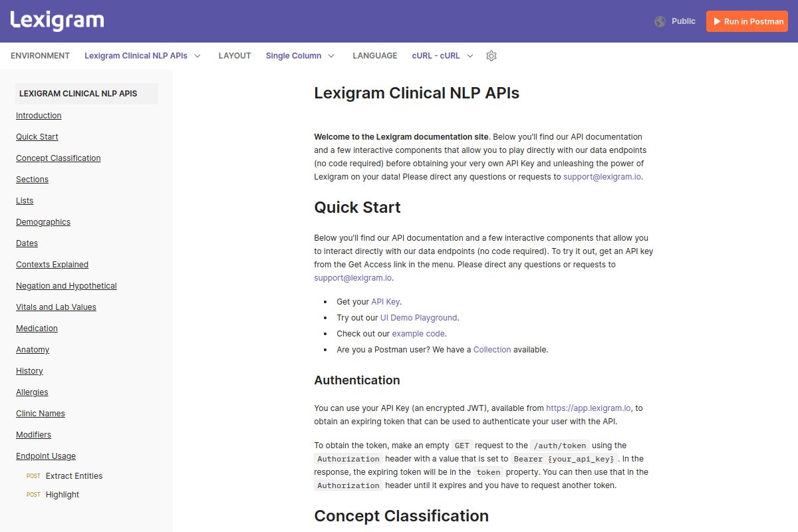This screenshot has height=532, width=798.
Task: Click the LAYOUT label
Action: point(235,56)
